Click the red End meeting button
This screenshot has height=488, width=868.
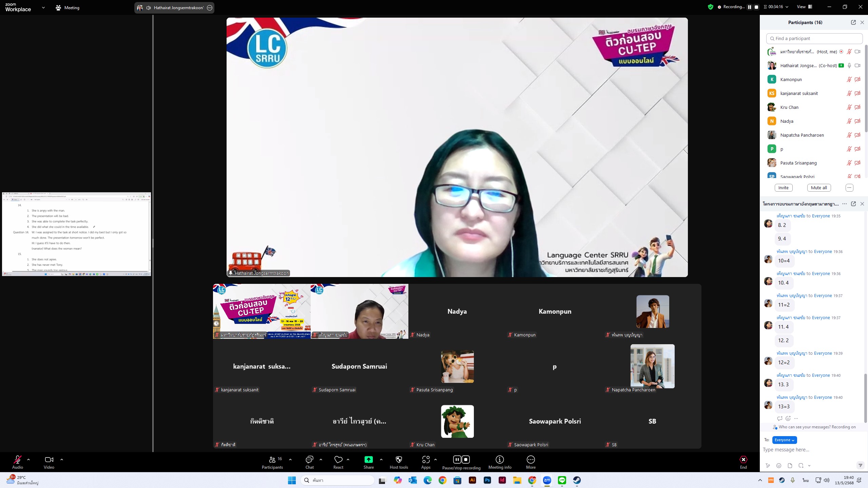pos(743,462)
